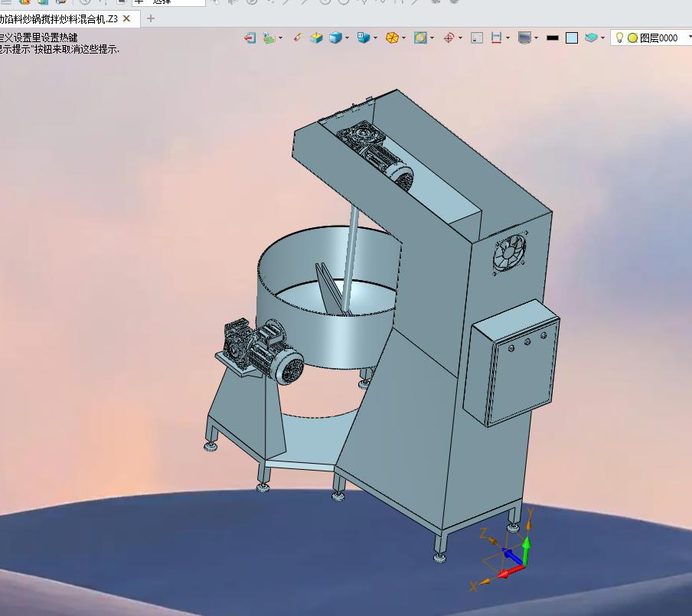The width and height of the screenshot is (692, 616).
Task: Click the red dimension measure icon
Action: tap(496, 38)
